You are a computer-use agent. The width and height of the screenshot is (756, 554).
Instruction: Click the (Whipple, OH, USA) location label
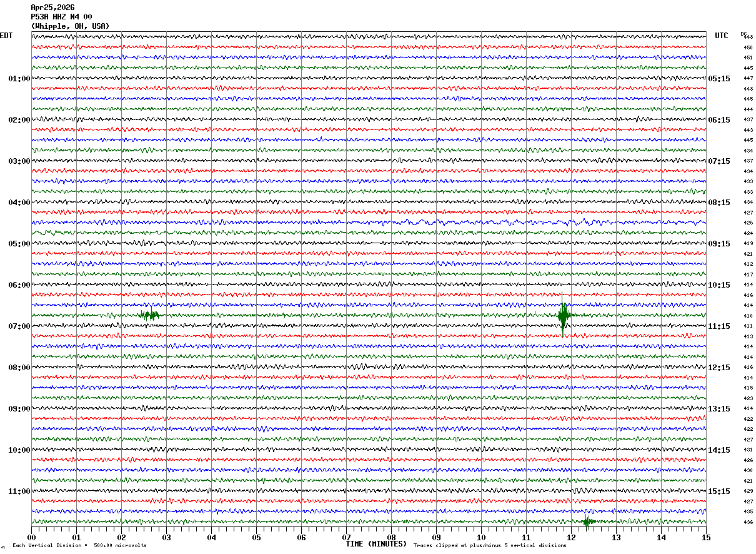click(x=70, y=26)
